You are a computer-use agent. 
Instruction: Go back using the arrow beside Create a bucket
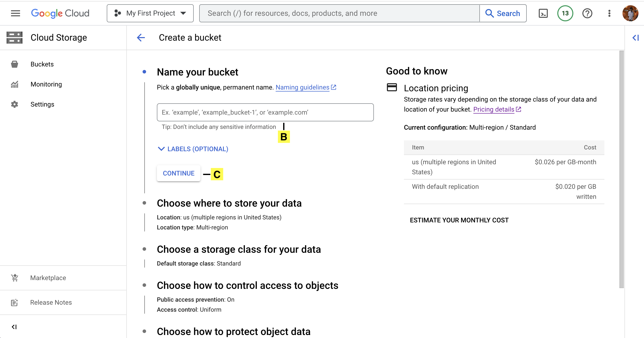click(141, 38)
